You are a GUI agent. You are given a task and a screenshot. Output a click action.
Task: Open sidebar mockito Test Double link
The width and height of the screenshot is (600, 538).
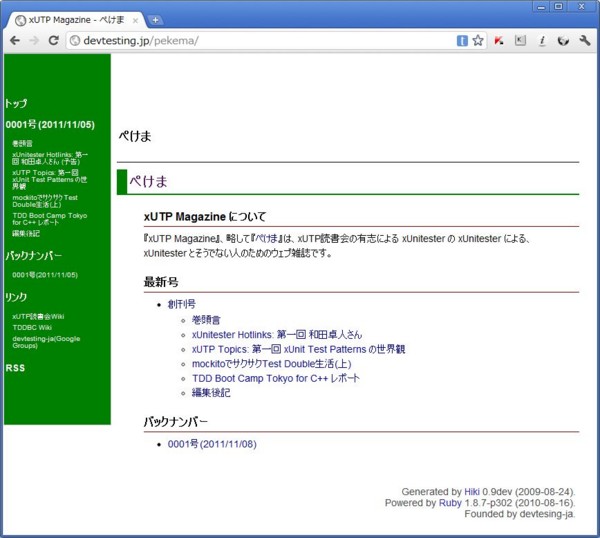tap(45, 201)
